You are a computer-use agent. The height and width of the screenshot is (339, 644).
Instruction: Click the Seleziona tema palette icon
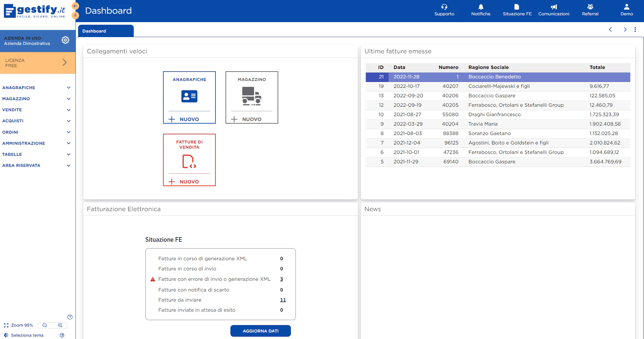6,335
